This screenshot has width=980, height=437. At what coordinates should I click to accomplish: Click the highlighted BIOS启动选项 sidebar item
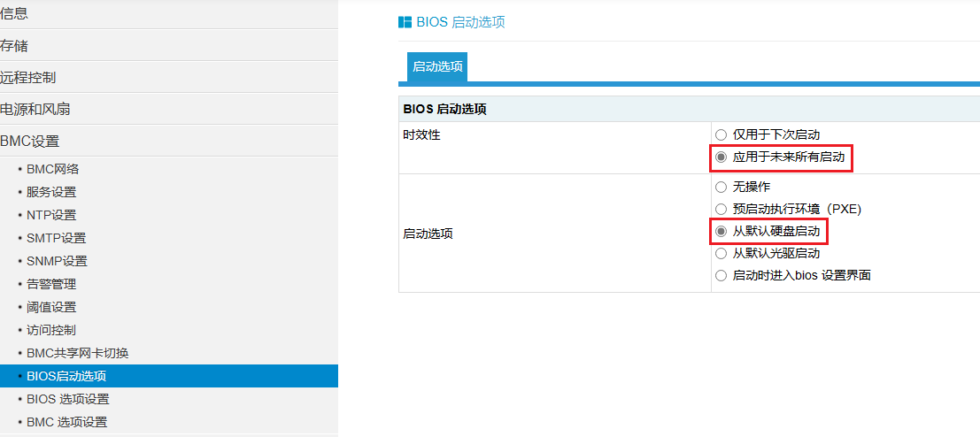point(169,376)
